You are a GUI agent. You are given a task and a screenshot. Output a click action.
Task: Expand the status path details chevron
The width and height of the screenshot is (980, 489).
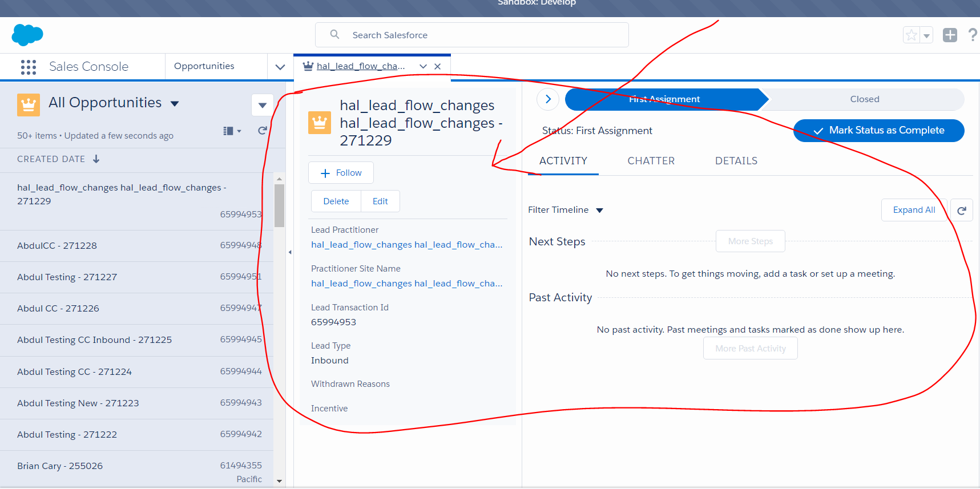[x=548, y=99]
